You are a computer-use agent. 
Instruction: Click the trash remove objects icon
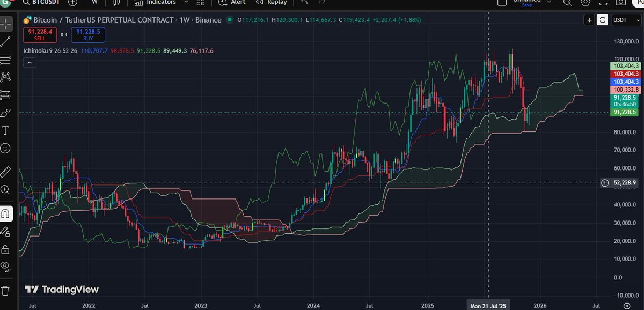coord(6,290)
